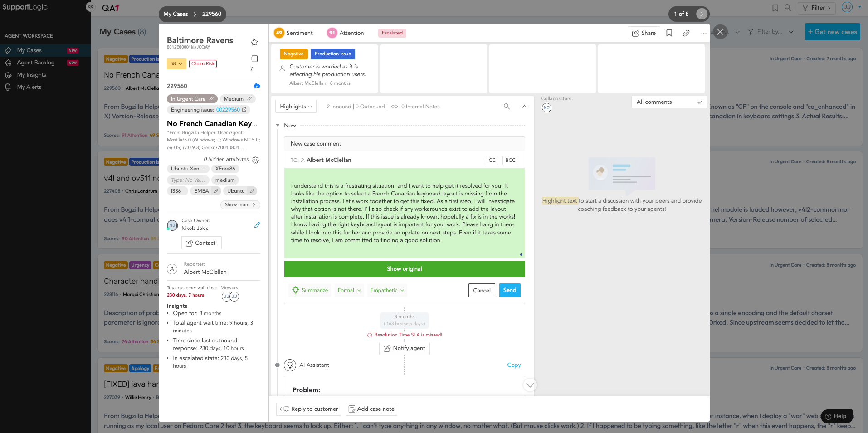
Task: Open the JJ user profile avatar
Action: [847, 7]
